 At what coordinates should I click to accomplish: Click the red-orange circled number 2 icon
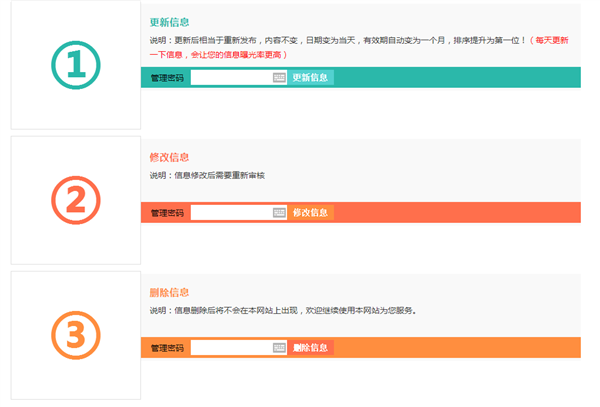click(x=76, y=200)
